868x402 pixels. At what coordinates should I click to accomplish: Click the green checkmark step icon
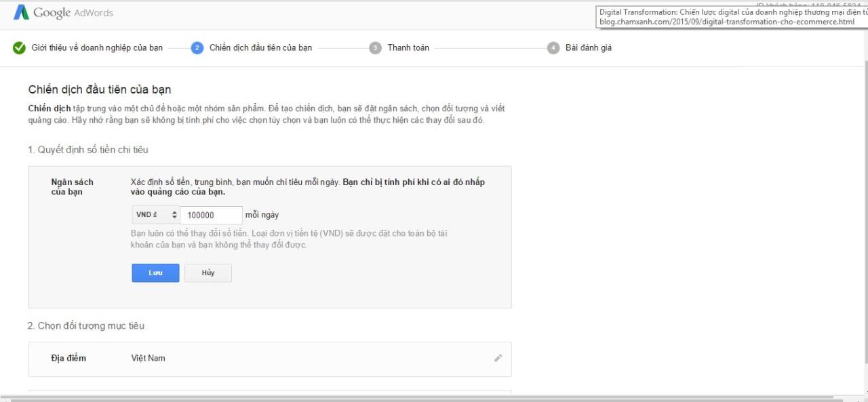pyautogui.click(x=20, y=48)
